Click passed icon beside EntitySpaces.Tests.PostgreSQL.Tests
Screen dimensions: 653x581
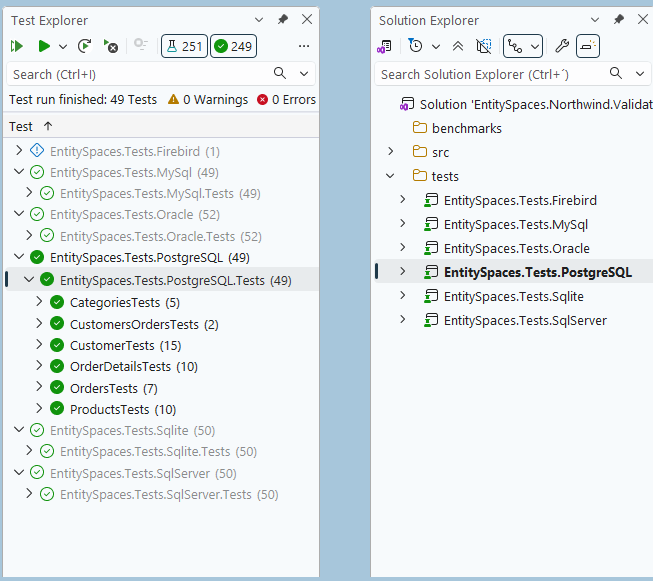tap(47, 279)
